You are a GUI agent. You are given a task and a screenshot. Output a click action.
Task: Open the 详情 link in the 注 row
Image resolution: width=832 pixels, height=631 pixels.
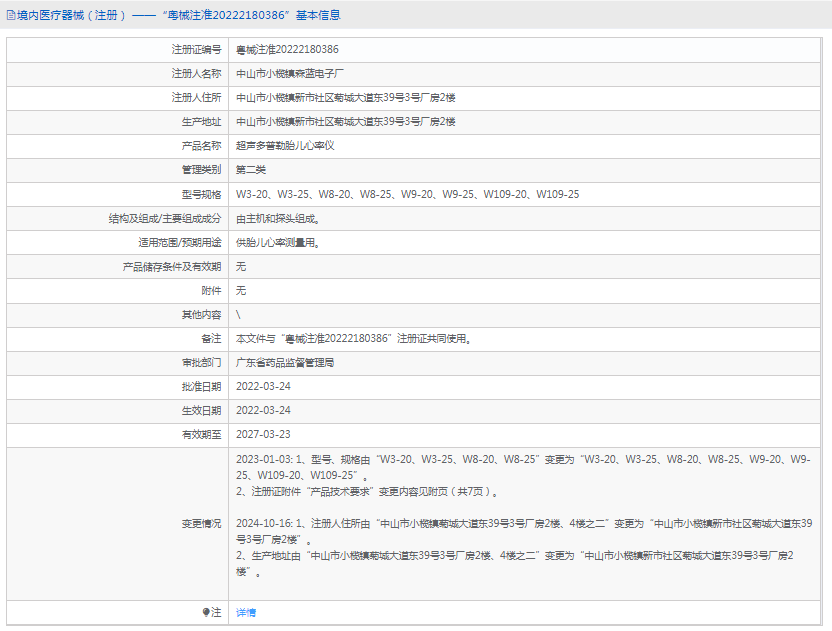point(246,612)
